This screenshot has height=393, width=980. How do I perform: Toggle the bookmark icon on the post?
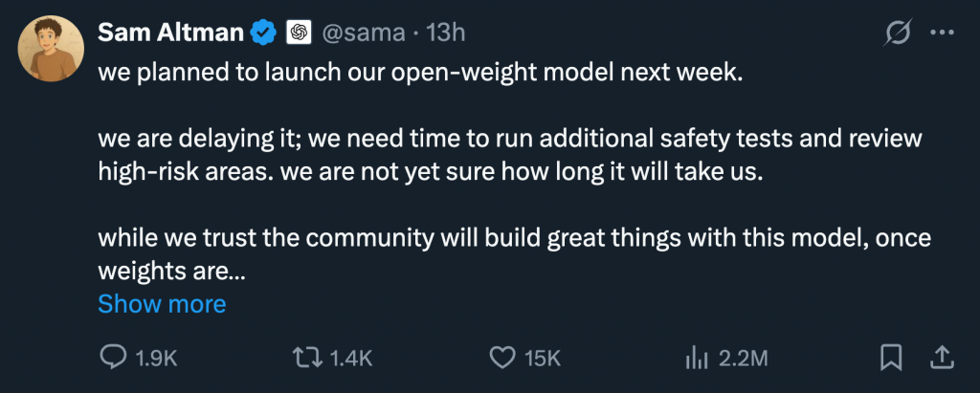pos(891,358)
